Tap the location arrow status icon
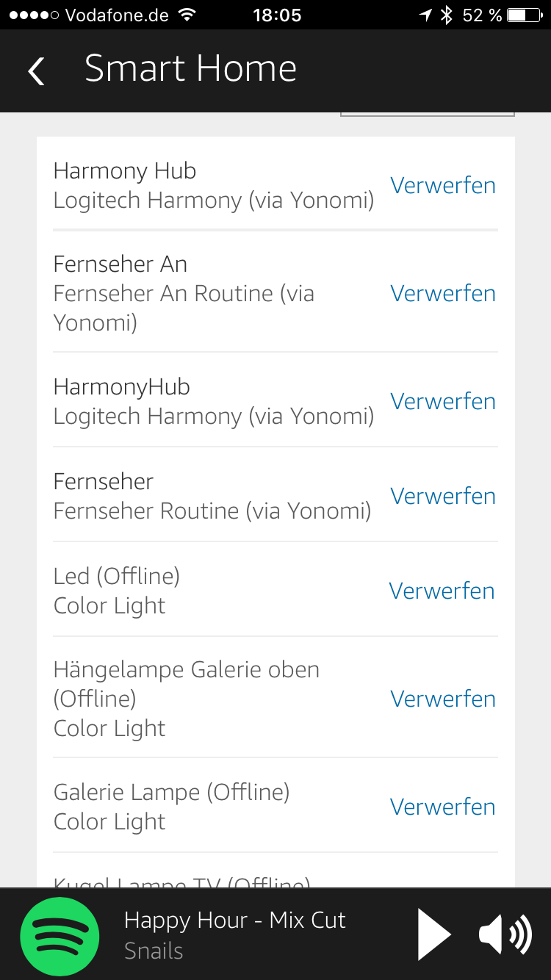 click(425, 15)
